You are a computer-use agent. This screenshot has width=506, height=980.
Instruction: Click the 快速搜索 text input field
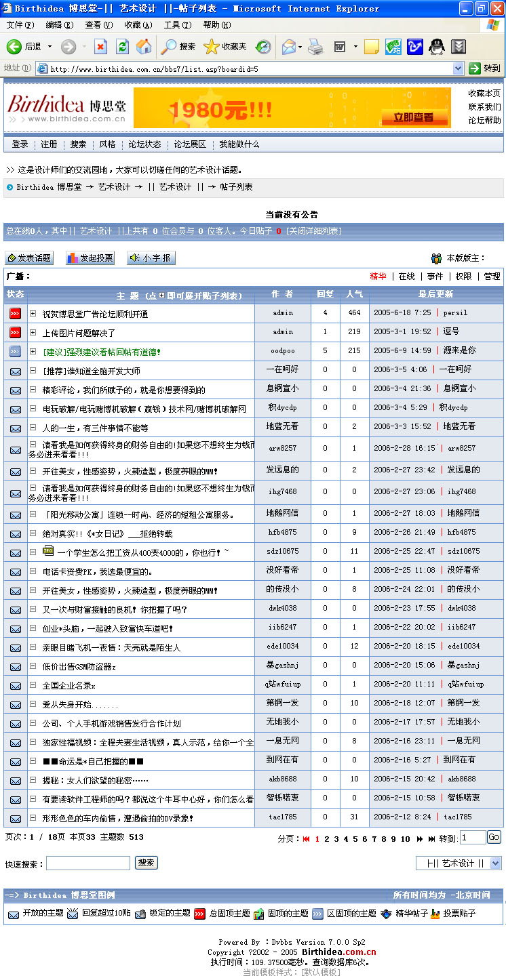pos(88,863)
